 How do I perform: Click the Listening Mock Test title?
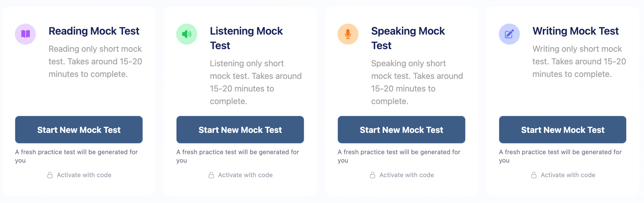click(246, 38)
